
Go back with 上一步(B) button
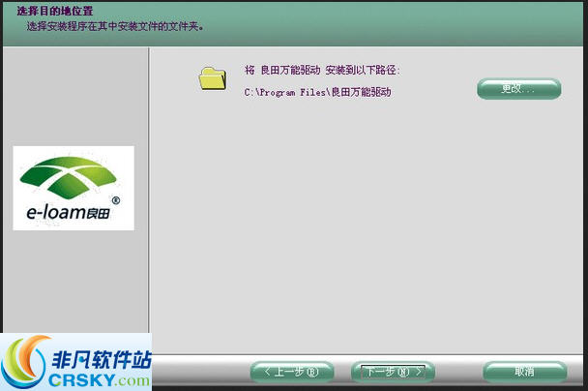(x=292, y=372)
